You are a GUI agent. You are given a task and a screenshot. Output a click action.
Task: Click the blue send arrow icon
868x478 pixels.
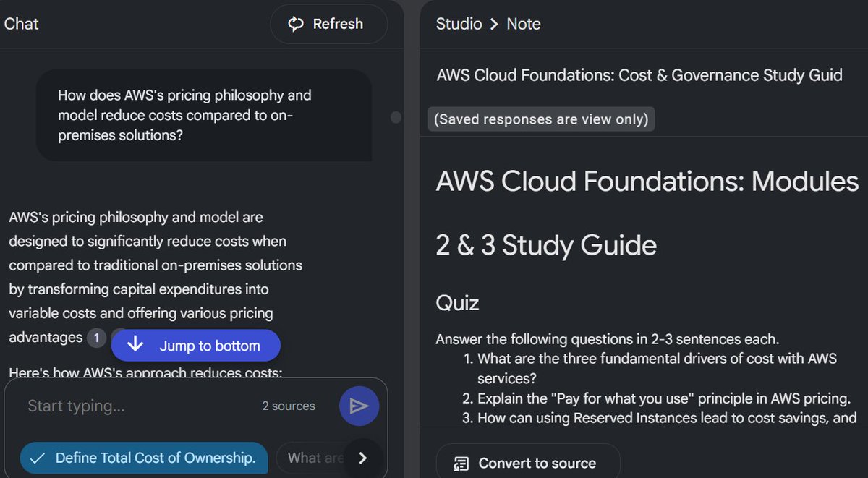coord(359,406)
